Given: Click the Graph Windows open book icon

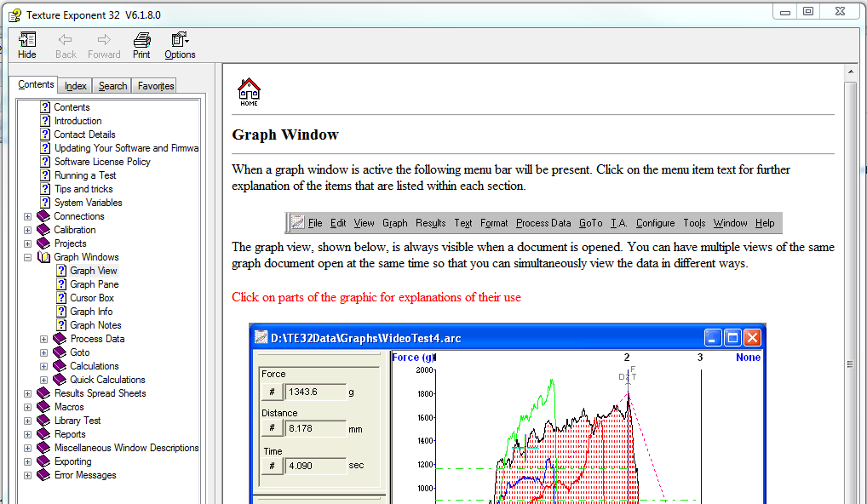Looking at the screenshot, I should point(43,257).
